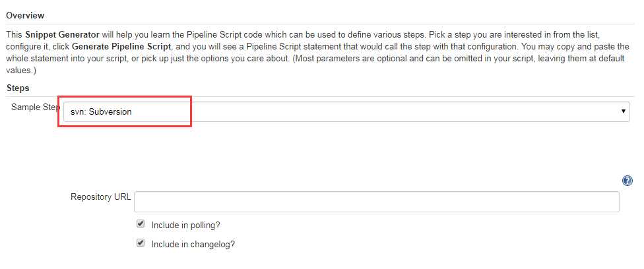This screenshot has height=269, width=644.
Task: Open the svn: Subversion step selector
Action: 346,111
